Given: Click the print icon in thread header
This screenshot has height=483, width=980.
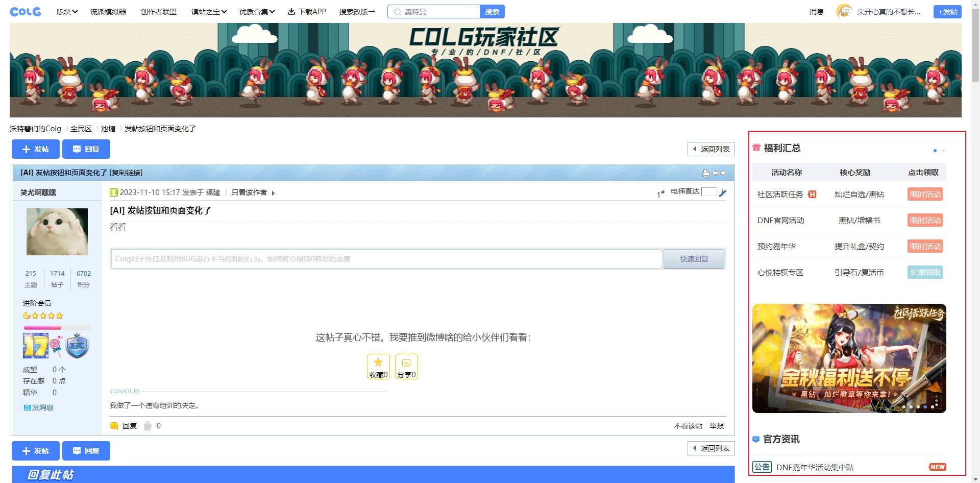Looking at the screenshot, I should click(706, 173).
